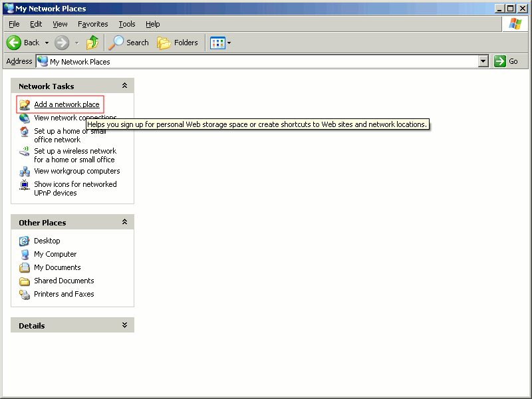Screen dimensions: 532x399
Task: Click the View network connections globe icon
Action: tap(25, 118)
